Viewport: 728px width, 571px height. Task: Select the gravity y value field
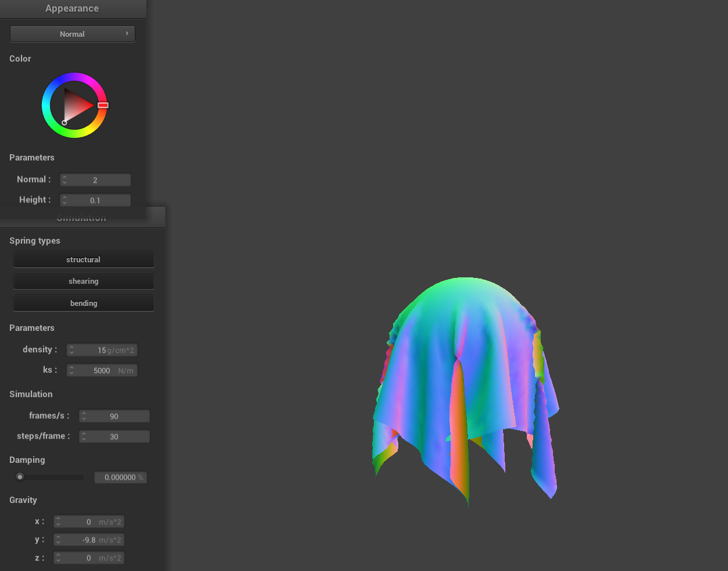[89, 540]
